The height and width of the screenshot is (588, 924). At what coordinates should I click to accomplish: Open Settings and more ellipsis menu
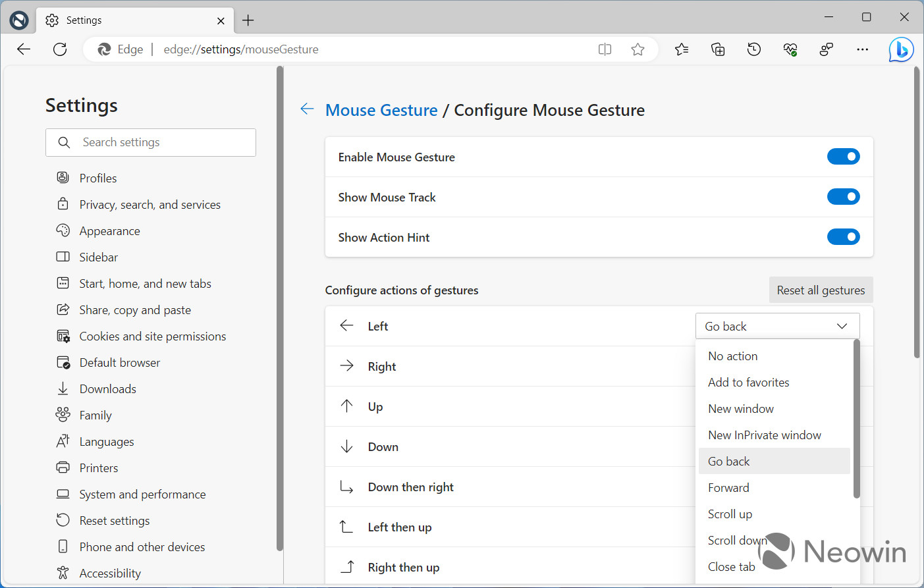click(x=862, y=49)
